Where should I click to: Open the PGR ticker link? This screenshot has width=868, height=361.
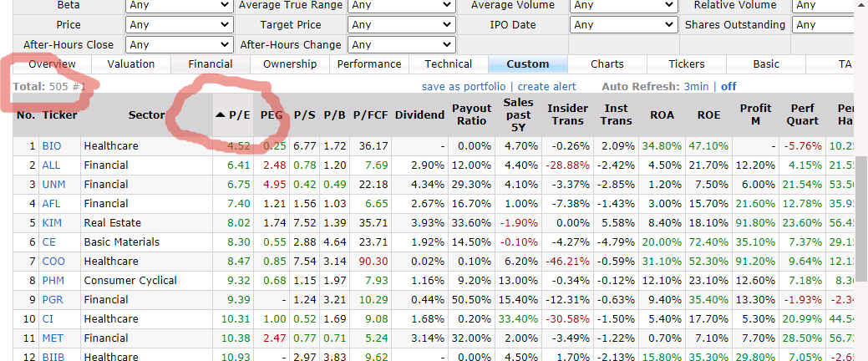53,299
